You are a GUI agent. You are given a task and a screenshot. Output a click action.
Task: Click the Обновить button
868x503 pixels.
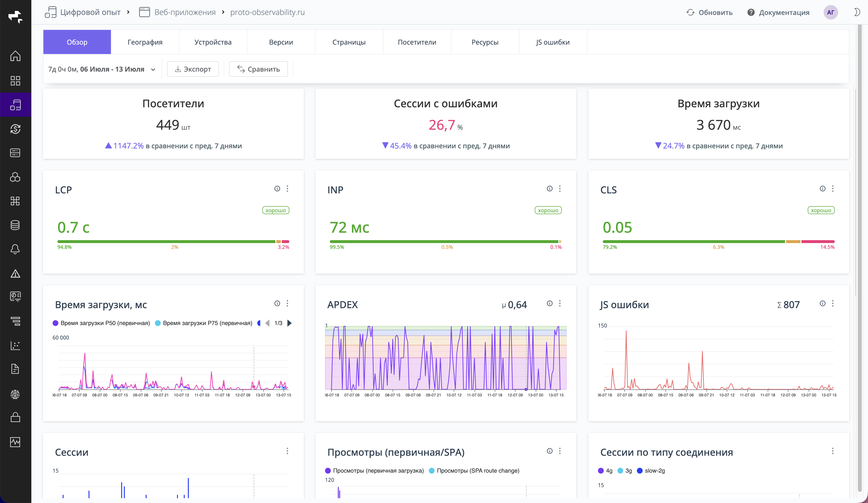[710, 12]
